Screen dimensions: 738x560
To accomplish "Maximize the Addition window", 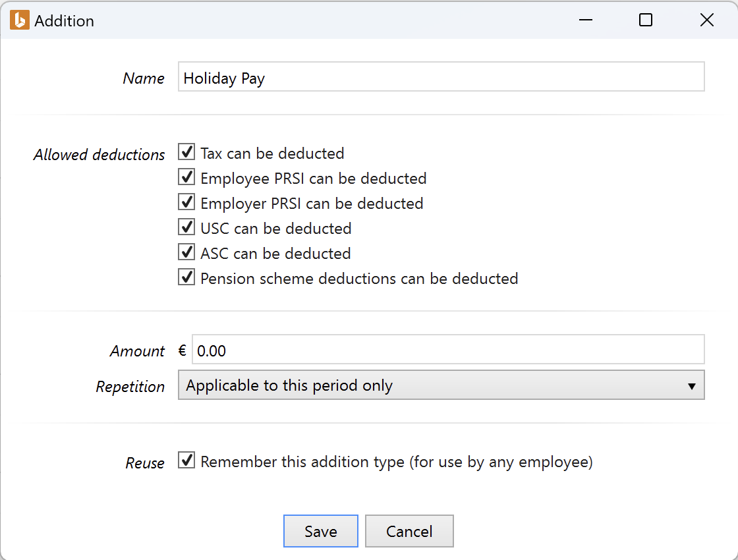I will coord(646,20).
